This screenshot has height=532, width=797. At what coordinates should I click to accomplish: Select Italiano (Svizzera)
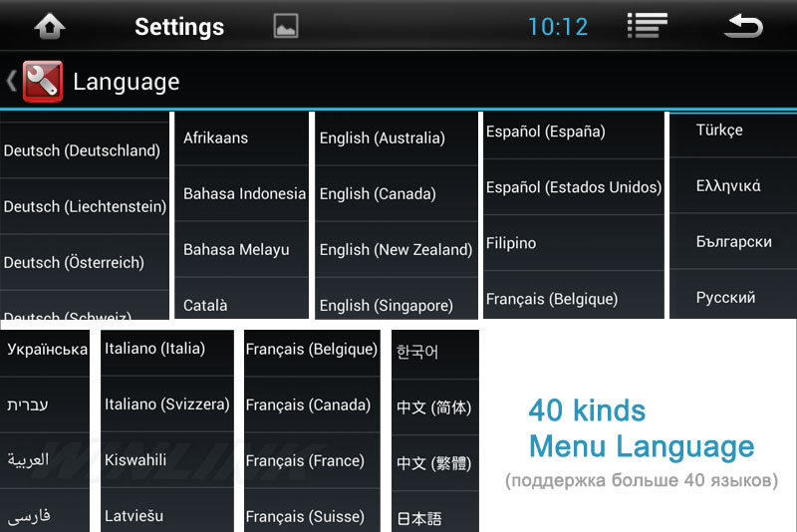click(166, 404)
